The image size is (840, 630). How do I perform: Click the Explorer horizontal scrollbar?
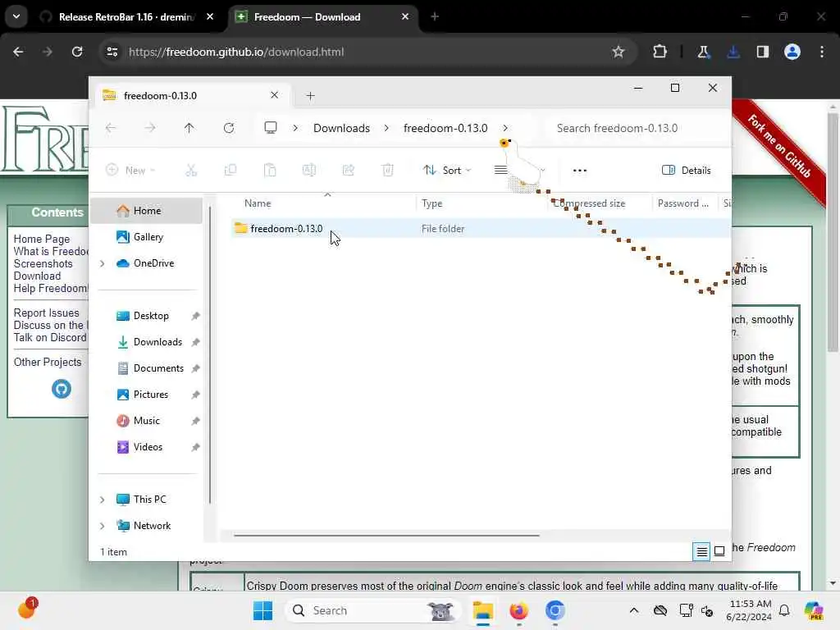386,535
